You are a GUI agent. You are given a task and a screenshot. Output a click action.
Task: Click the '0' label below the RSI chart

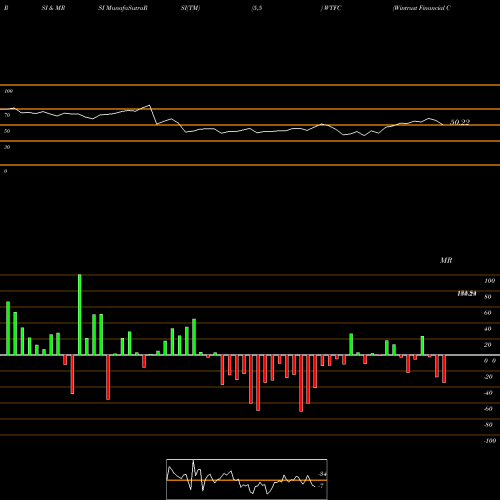point(5,171)
